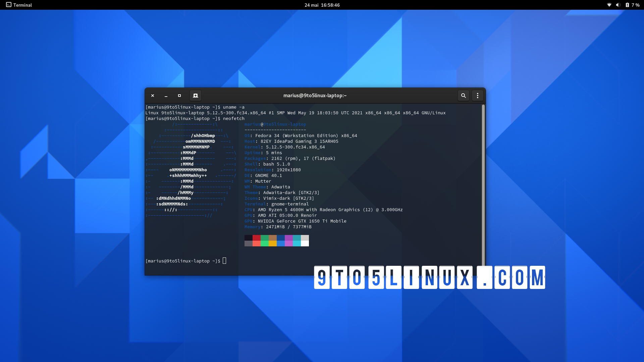Click the red color block in neofetch palette
This screenshot has height=362, width=644.
256,238
